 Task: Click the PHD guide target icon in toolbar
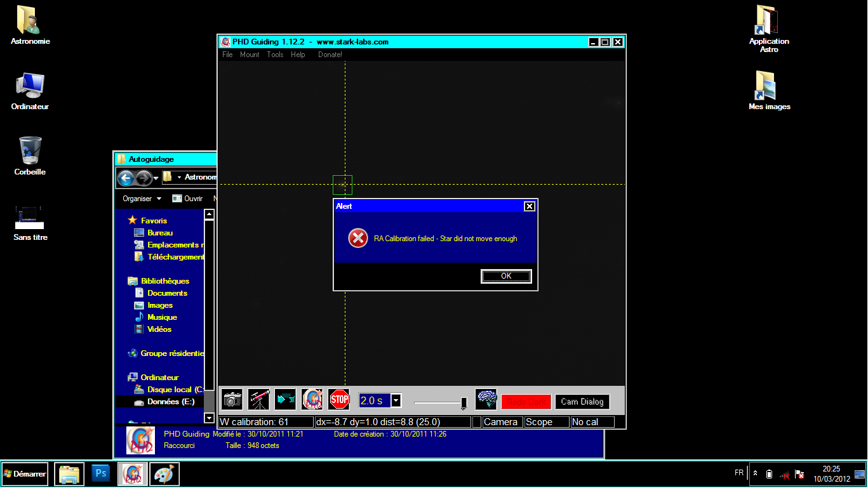coord(312,399)
